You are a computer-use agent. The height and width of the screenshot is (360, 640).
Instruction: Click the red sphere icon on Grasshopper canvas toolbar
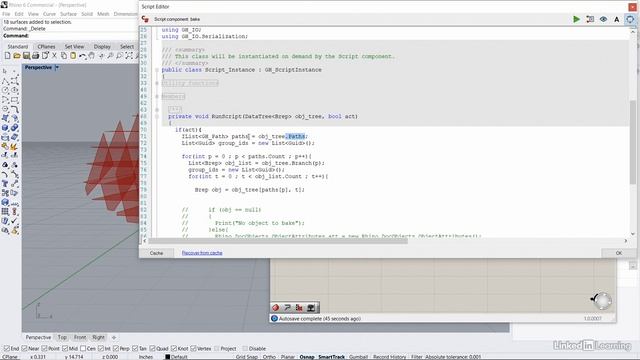pos(276,307)
